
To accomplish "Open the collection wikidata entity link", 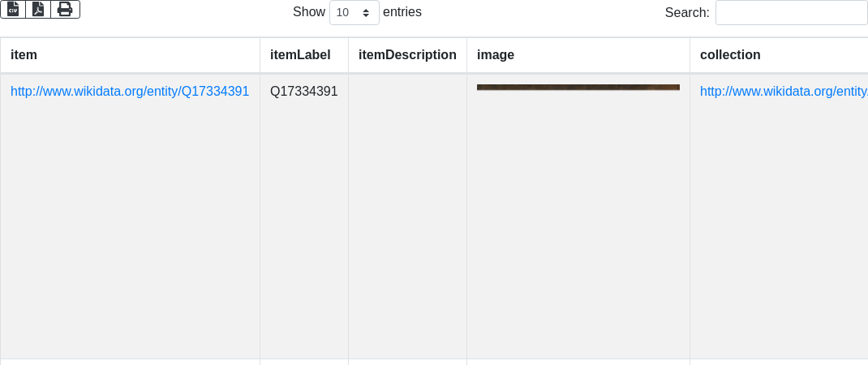I will tap(784, 92).
